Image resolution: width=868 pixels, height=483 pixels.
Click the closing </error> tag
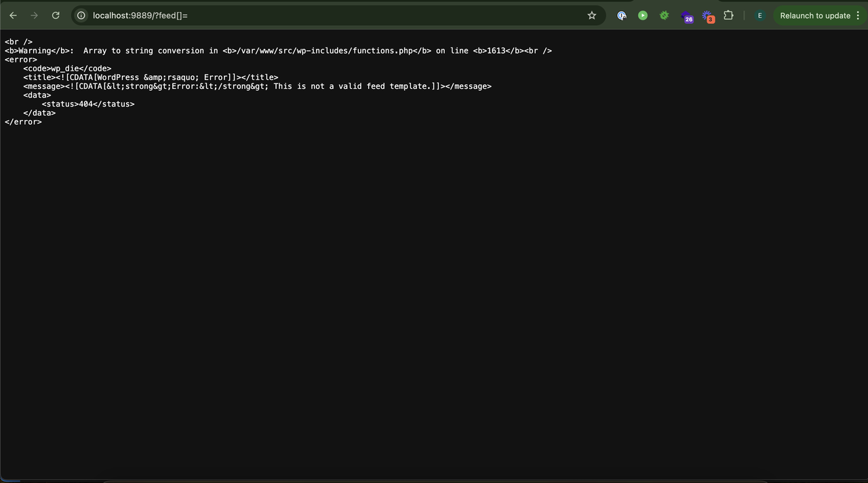tap(23, 121)
